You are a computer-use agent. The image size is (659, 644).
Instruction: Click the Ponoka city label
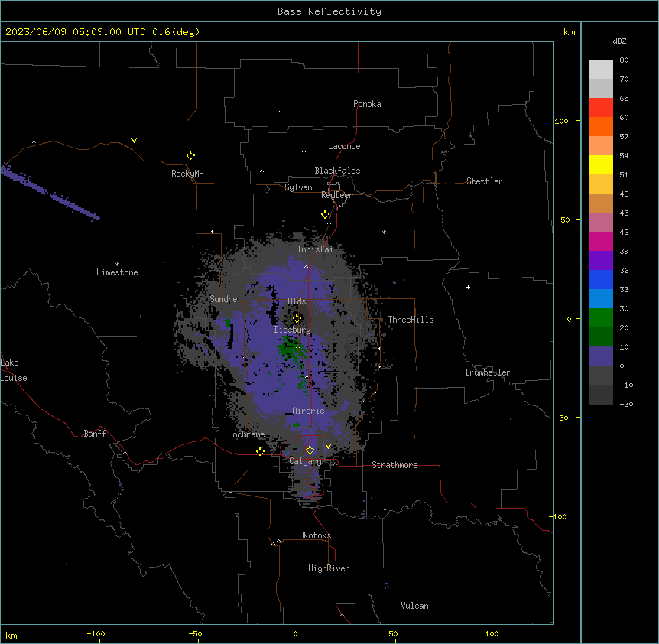pos(367,104)
